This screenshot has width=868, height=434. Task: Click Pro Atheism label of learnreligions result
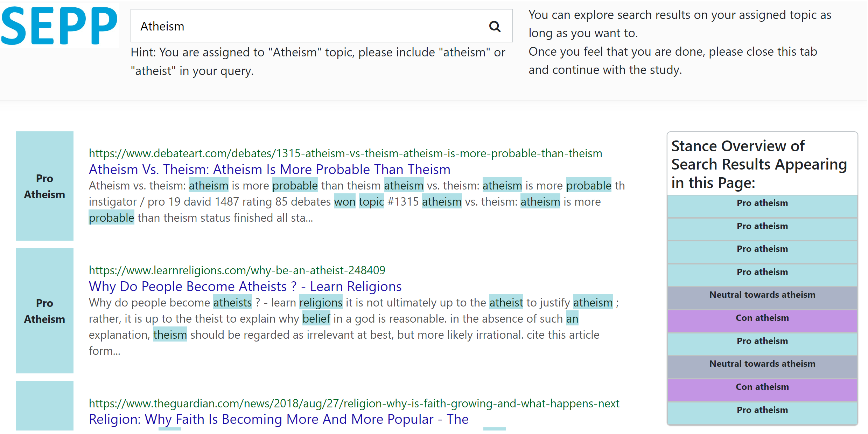point(44,311)
